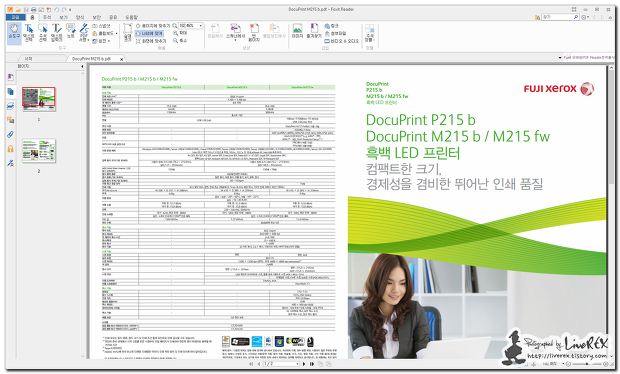Toggle the Fit Page view option
This screenshot has height=374, width=620.
point(153,26)
